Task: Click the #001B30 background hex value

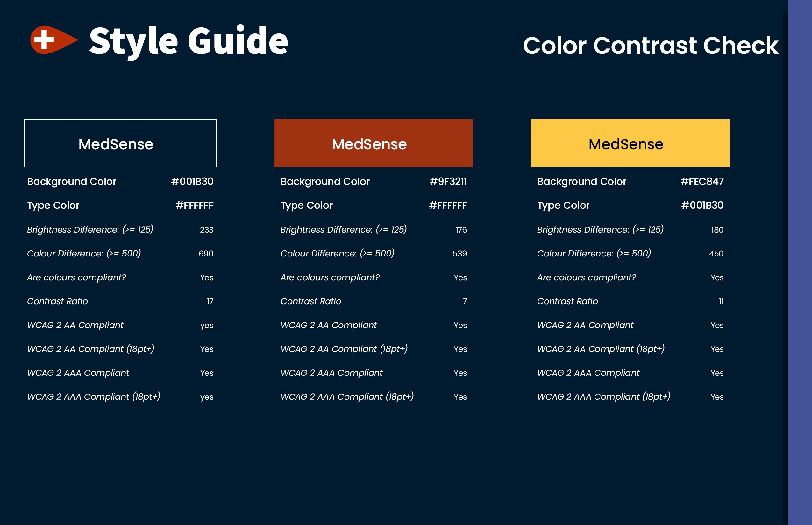Action: 192,181
